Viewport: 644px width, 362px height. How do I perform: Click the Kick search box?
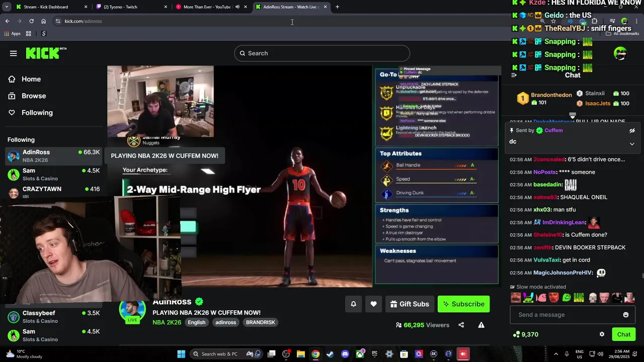click(x=322, y=53)
